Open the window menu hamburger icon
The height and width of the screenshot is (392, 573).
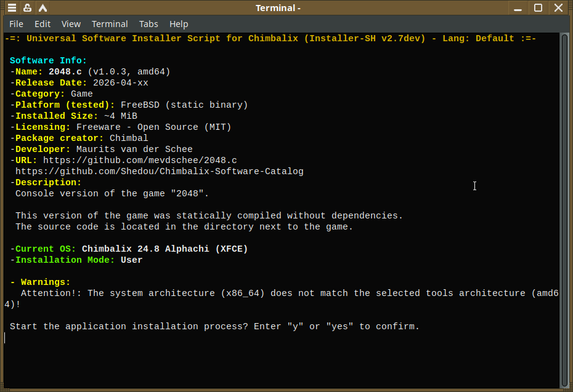(x=12, y=7)
